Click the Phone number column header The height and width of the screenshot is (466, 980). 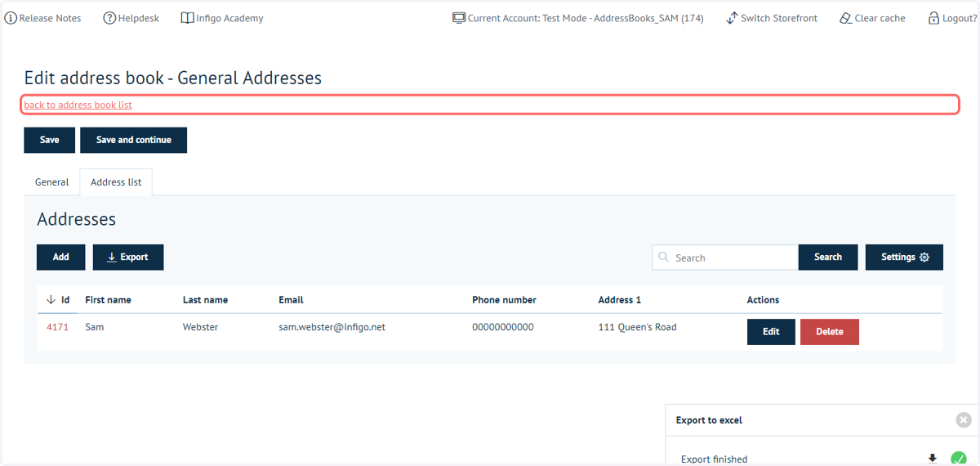pos(504,300)
